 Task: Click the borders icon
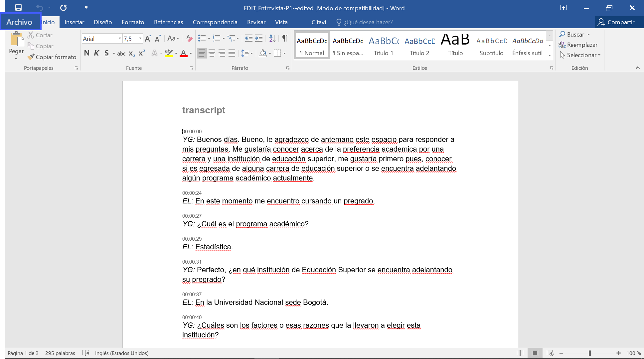[x=277, y=53]
